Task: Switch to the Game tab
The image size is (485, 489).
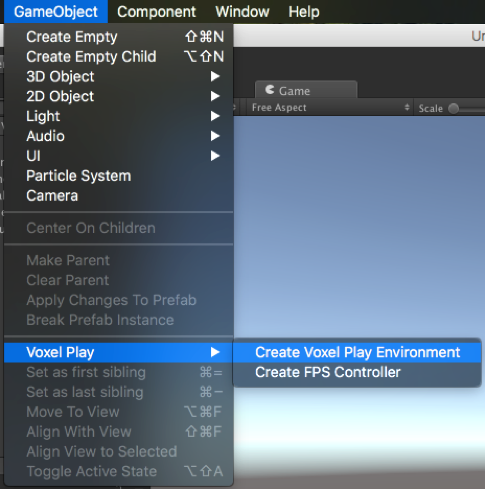Action: point(306,90)
